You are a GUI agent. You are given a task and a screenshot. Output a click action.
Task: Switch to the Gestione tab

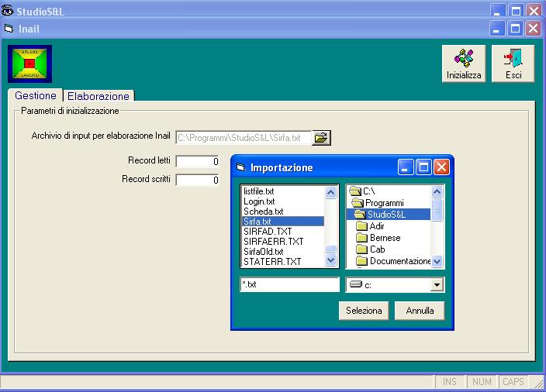35,95
